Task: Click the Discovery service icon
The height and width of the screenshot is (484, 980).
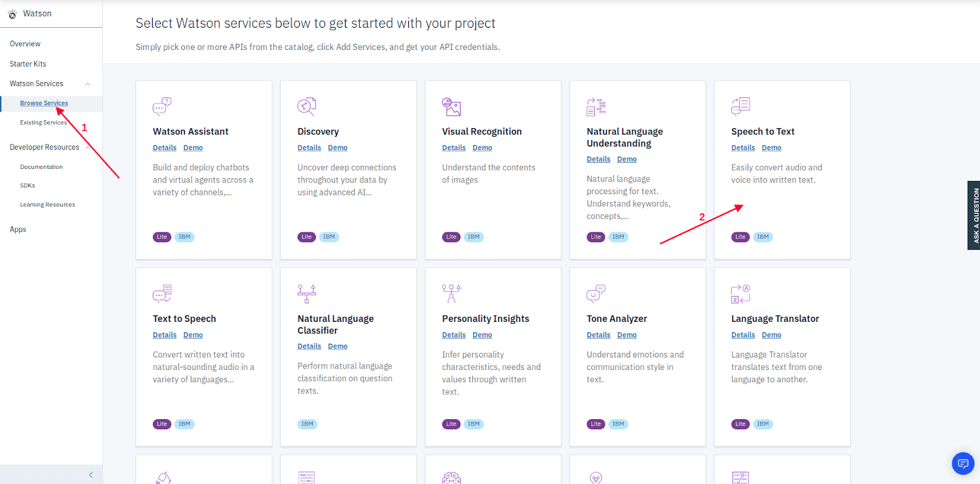Action: 307,106
